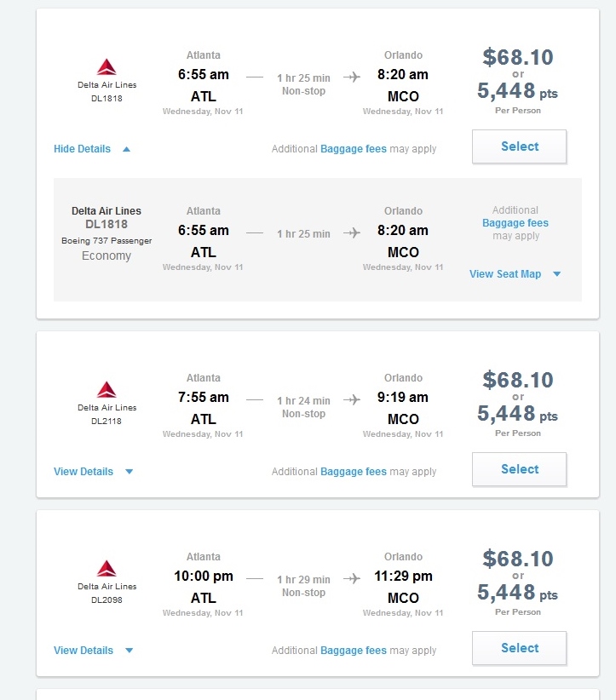Expand View Details for flight DL2098
616x700 pixels.
point(130,651)
